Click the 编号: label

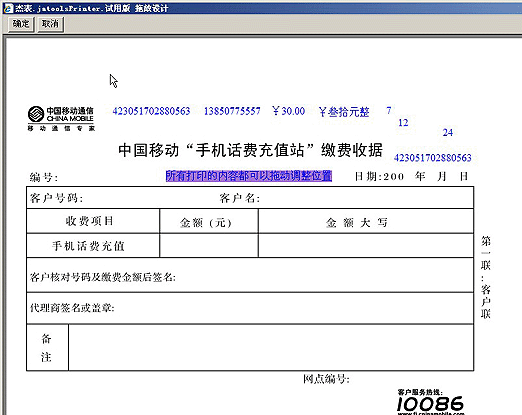pos(44,177)
